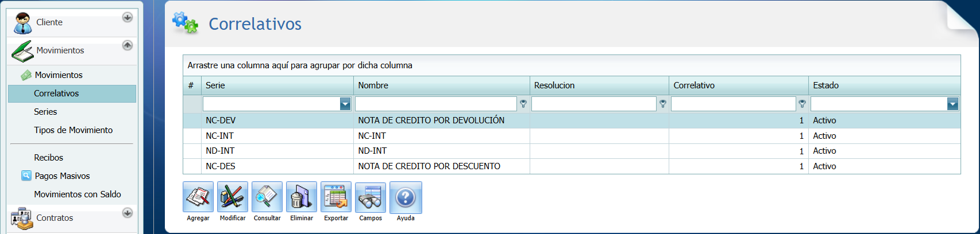Click the Cliente person icon
Viewport: 980px width, 234px height.
pos(23,23)
